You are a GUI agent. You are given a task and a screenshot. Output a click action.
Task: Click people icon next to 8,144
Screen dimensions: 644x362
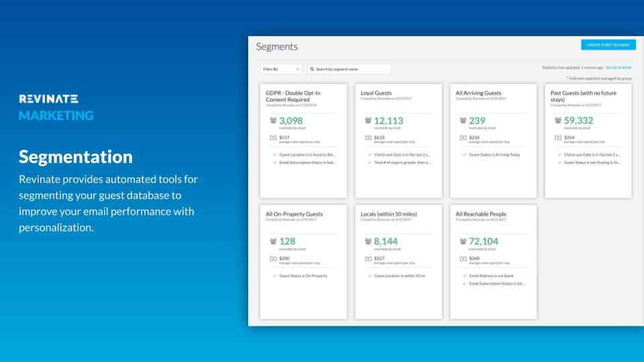[368, 241]
